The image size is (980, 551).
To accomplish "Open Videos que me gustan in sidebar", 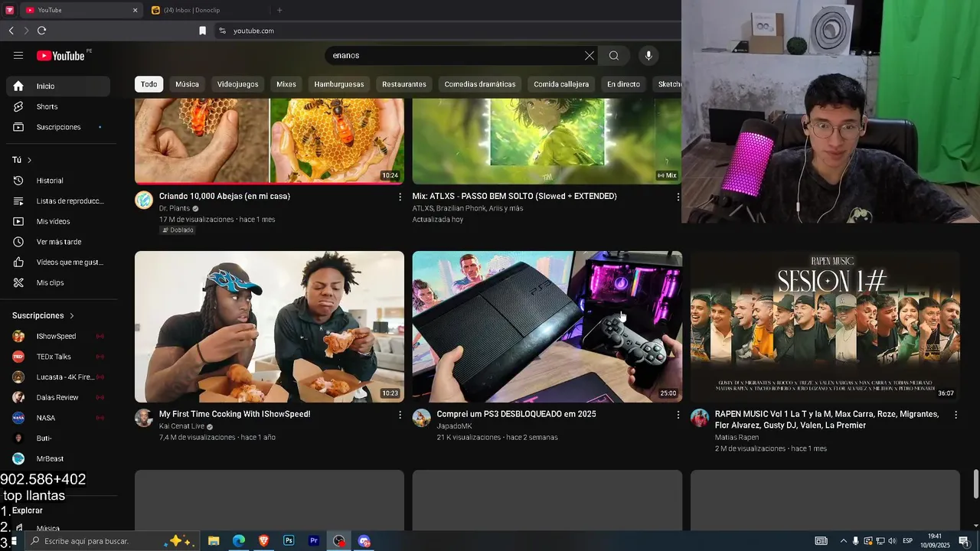I will 58,262.
